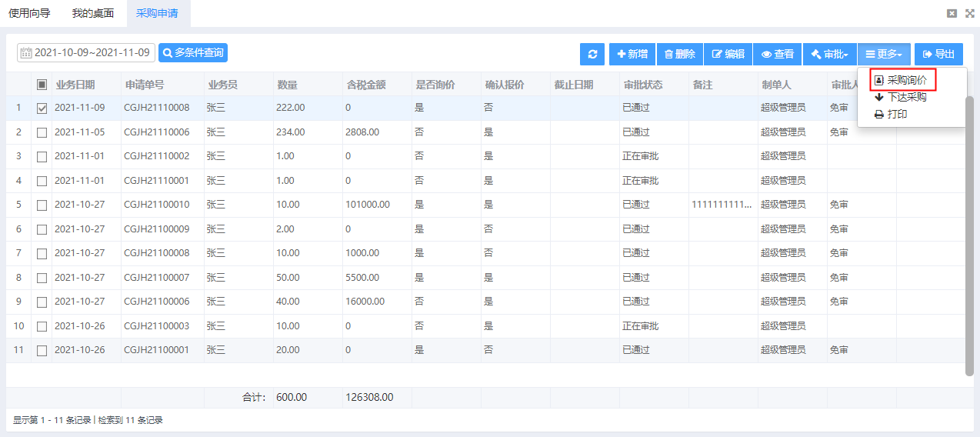Sort by the 是否询价 column header
Image resolution: width=980 pixels, height=437 pixels.
pyautogui.click(x=446, y=85)
